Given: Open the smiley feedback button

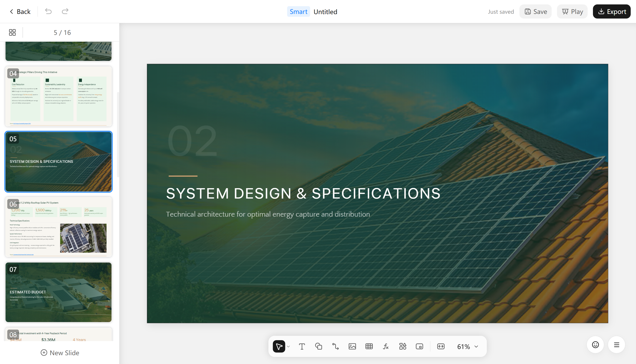Looking at the screenshot, I should pyautogui.click(x=595, y=345).
